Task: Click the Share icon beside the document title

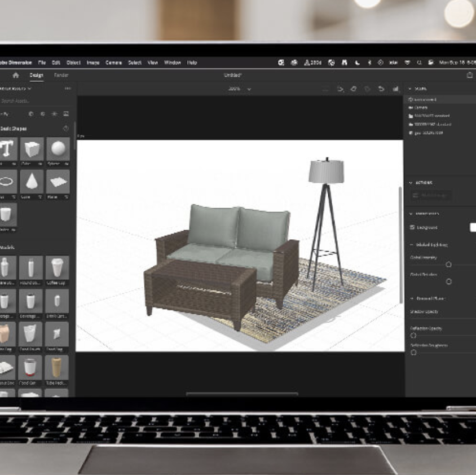Action: [470, 75]
